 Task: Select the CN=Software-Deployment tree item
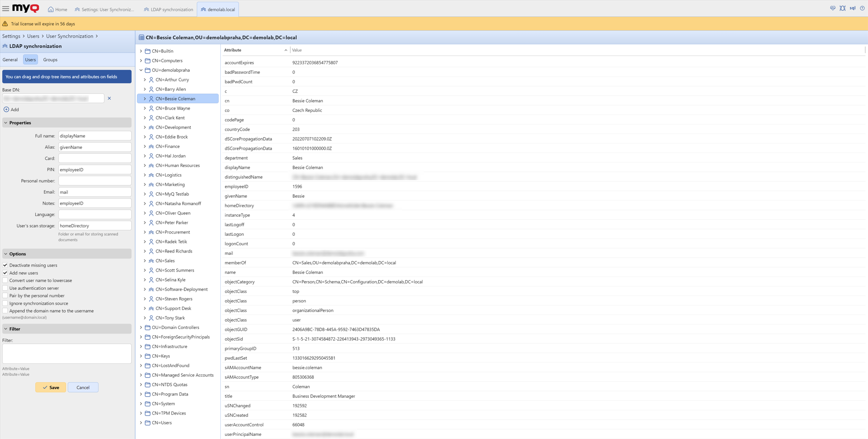(178, 290)
